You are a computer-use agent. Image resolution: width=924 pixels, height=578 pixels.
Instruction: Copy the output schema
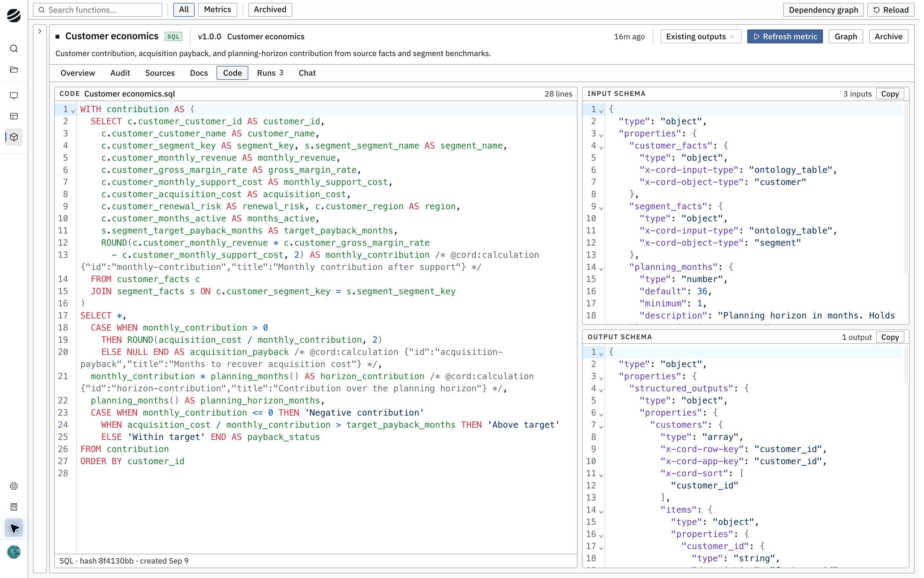point(890,337)
